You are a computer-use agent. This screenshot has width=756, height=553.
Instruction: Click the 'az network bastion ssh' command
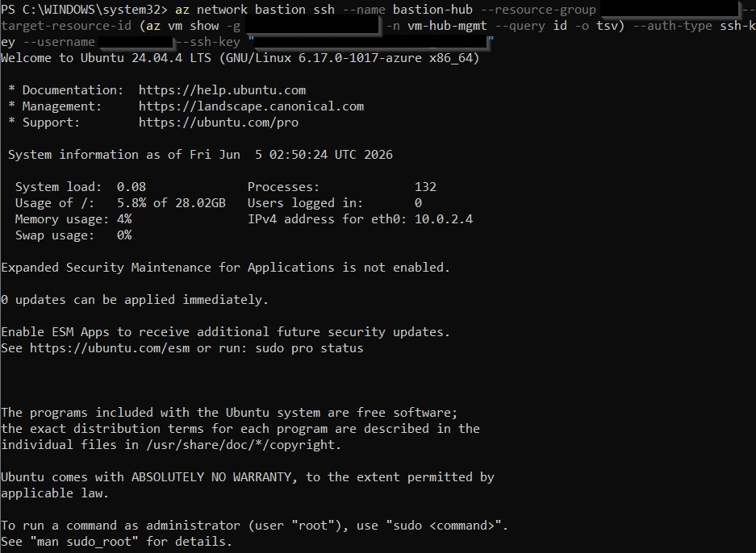pos(255,9)
